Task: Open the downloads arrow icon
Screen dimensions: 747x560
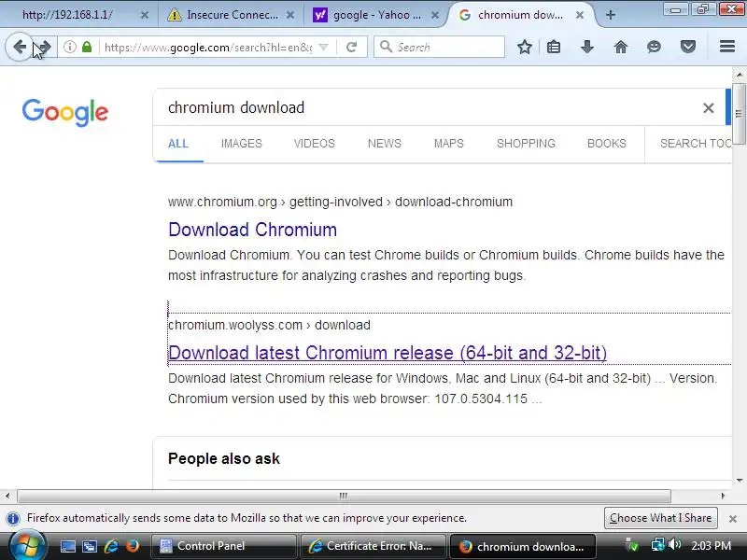Action: tap(587, 47)
